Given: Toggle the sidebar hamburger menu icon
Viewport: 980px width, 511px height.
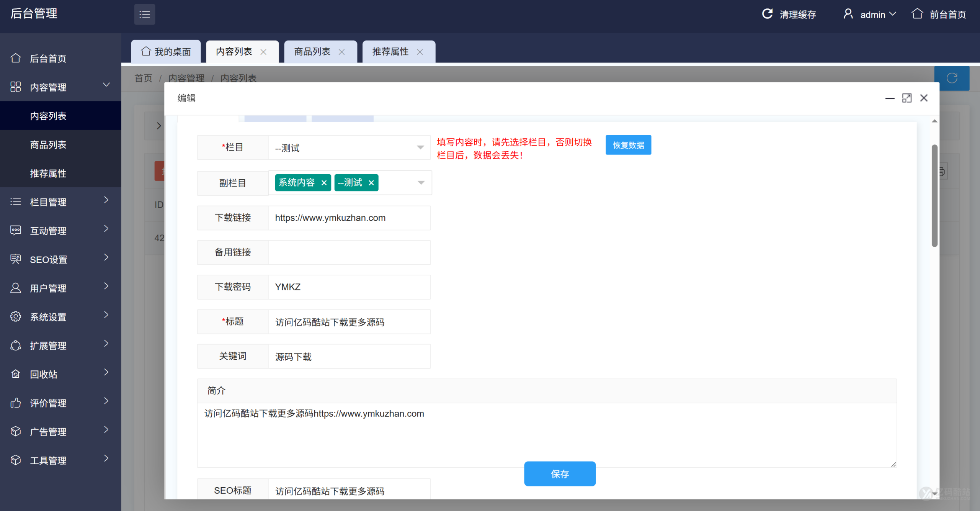Looking at the screenshot, I should pyautogui.click(x=144, y=14).
